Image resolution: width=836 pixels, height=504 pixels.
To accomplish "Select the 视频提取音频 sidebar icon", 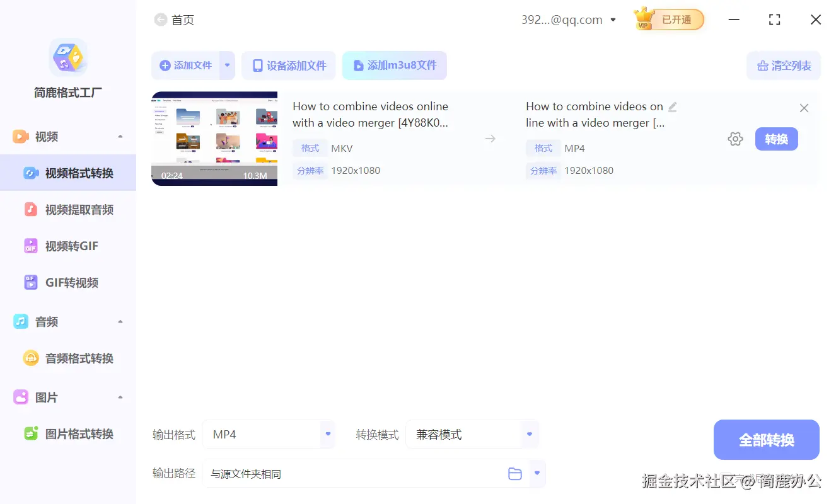I will (30, 209).
